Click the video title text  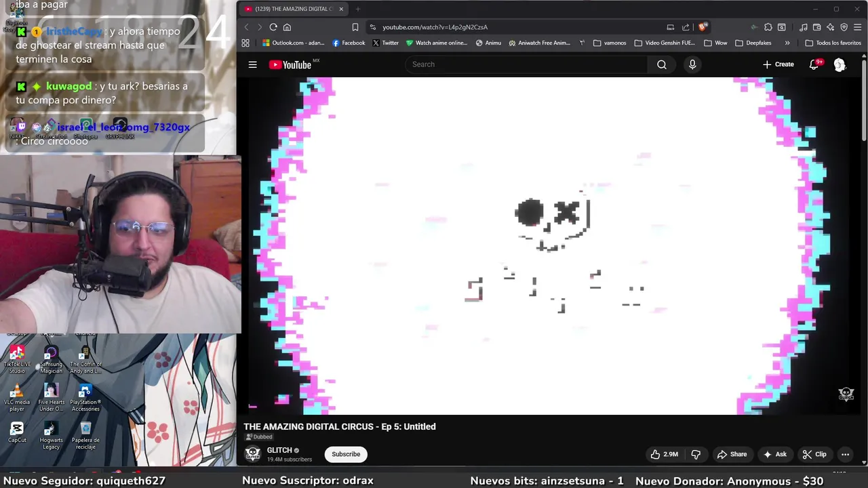click(340, 426)
